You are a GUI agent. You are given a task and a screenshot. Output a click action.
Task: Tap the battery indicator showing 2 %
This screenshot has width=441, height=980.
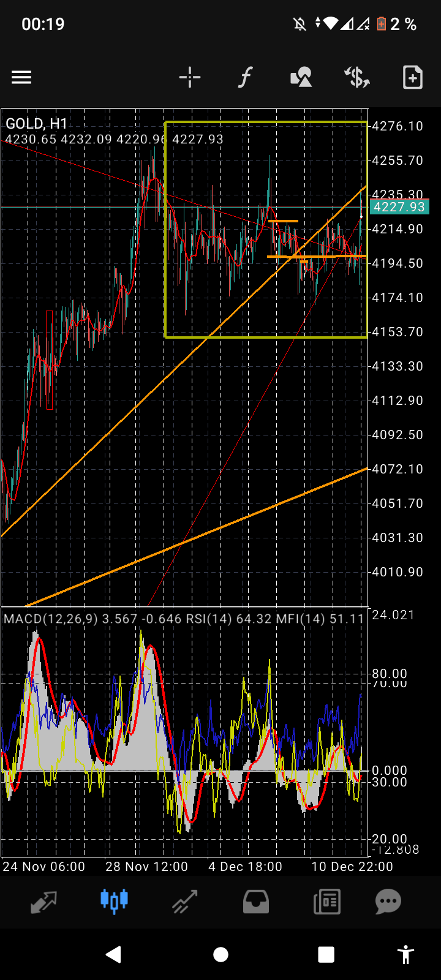(x=396, y=24)
